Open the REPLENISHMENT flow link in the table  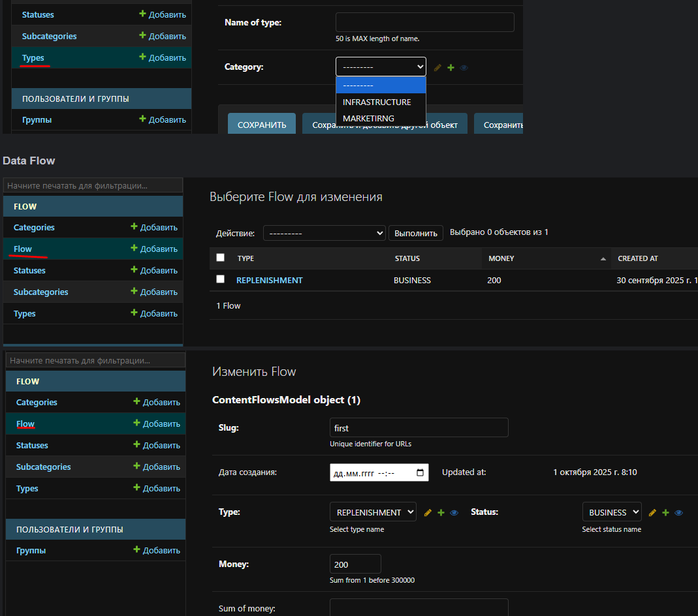coord(269,280)
